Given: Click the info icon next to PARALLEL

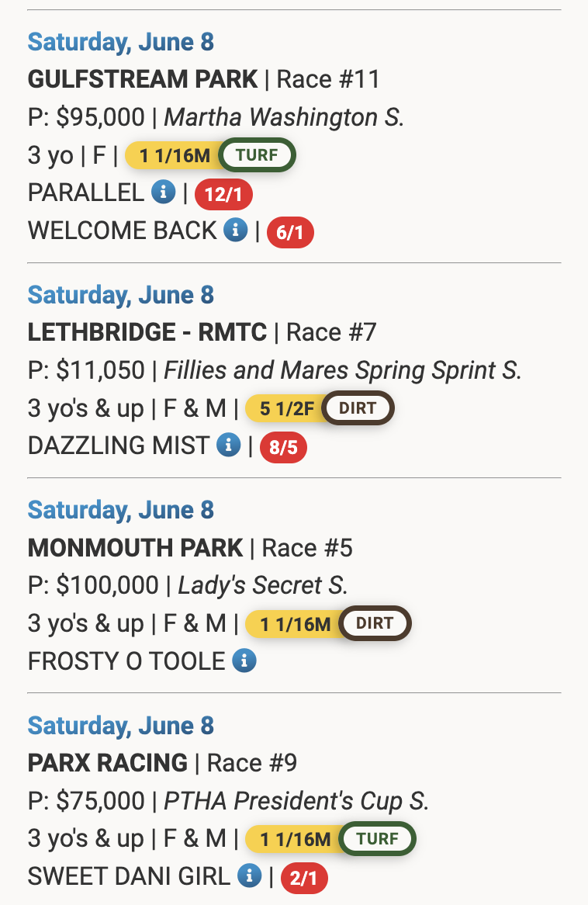Looking at the screenshot, I should [163, 192].
